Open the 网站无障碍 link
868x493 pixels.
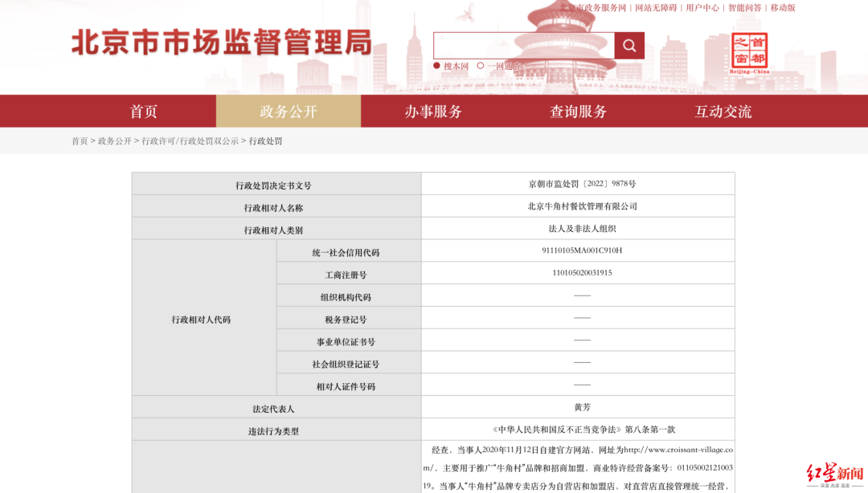point(656,8)
